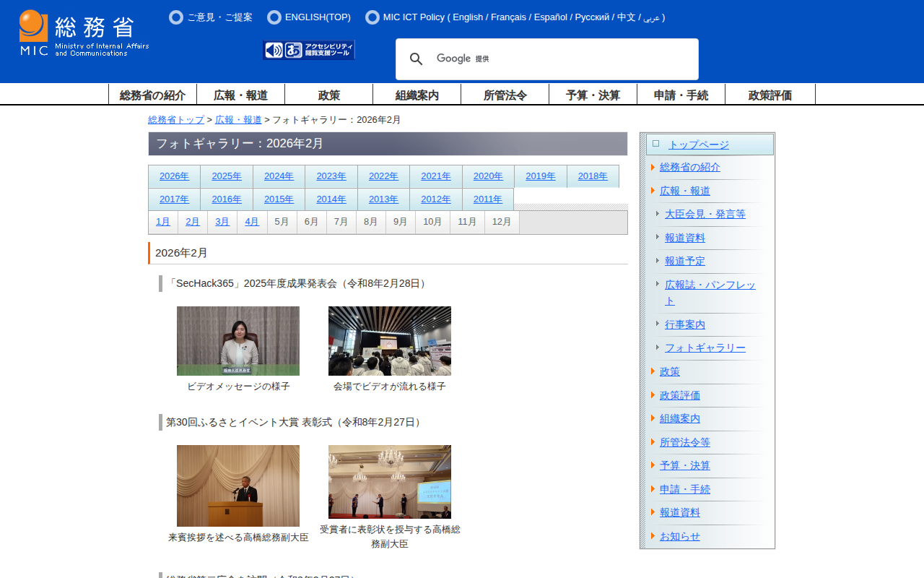
Task: Open the 所管法令 main menu
Action: [505, 95]
